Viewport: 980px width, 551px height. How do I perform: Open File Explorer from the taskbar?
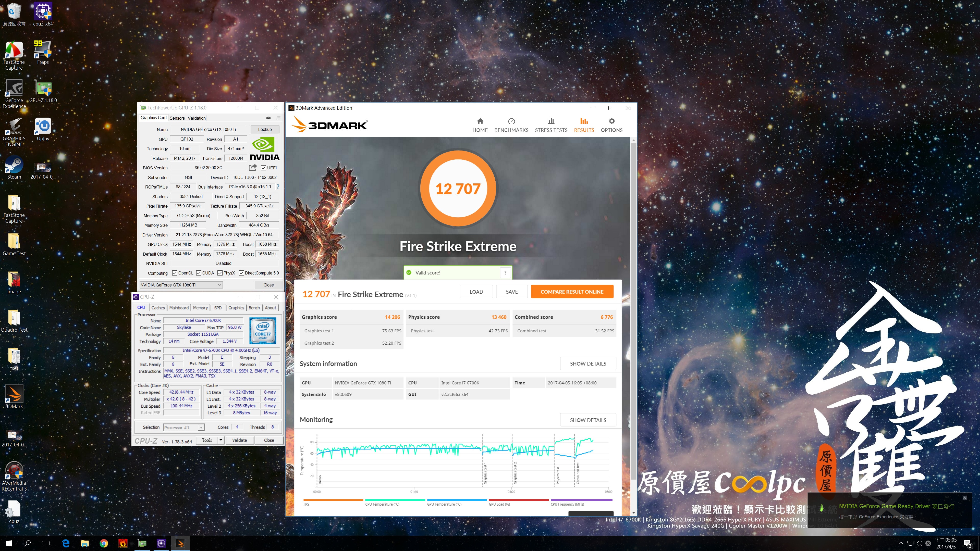coord(84,543)
